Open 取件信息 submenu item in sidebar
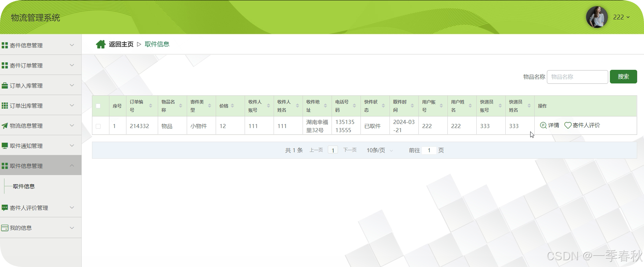 pos(24,186)
